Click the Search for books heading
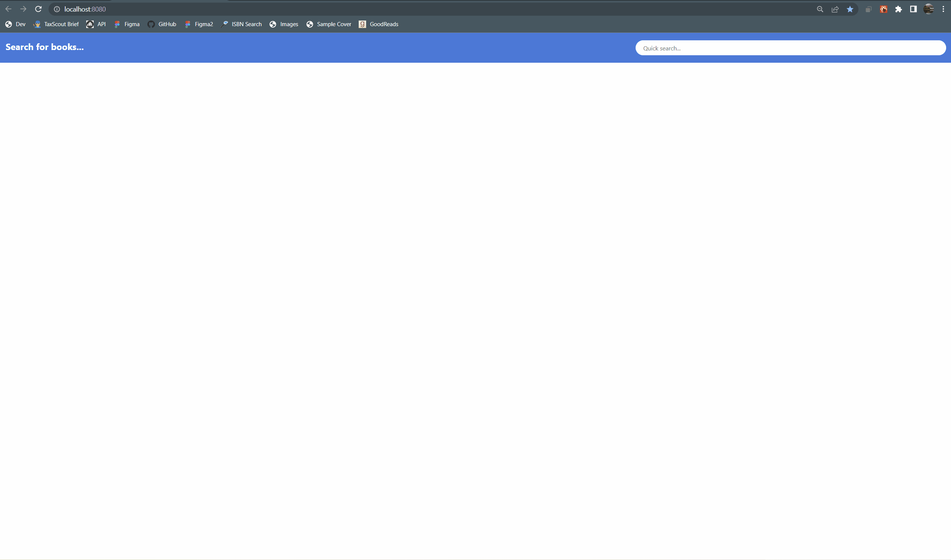 (x=44, y=47)
